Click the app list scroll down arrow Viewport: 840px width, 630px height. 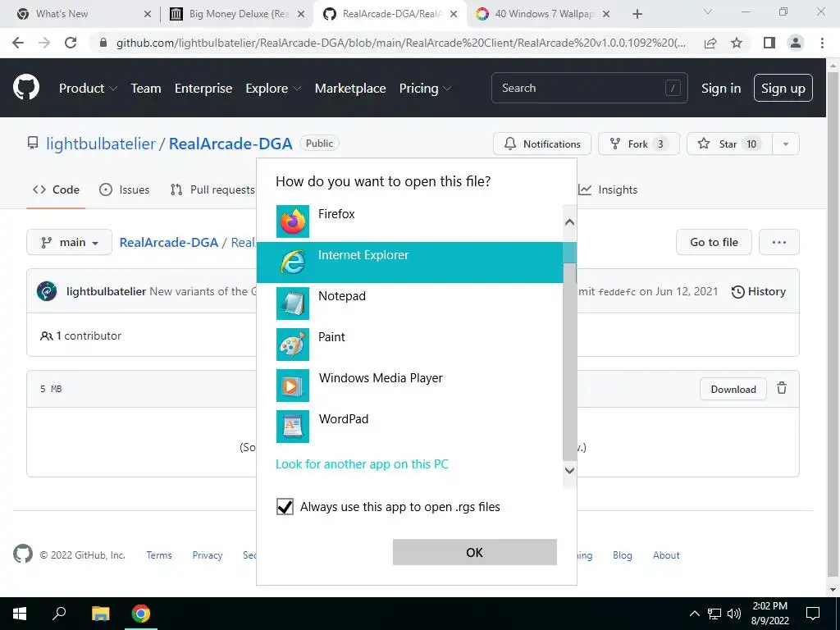click(x=570, y=470)
